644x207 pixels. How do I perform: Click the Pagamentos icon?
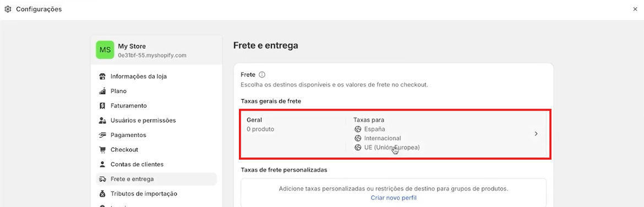[103, 135]
